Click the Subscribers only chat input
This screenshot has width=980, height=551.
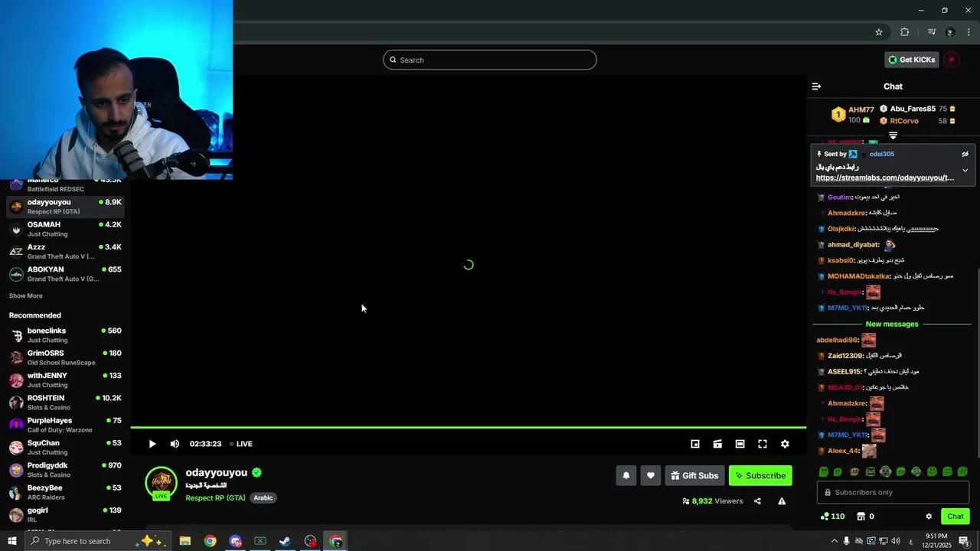tap(893, 492)
